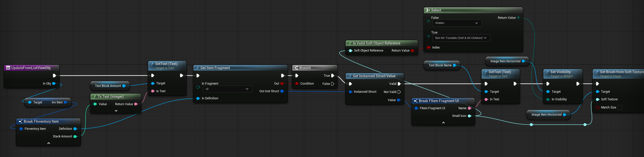
Task: Select the Is Valid Soft Object Reference title
Action: tap(376, 43)
